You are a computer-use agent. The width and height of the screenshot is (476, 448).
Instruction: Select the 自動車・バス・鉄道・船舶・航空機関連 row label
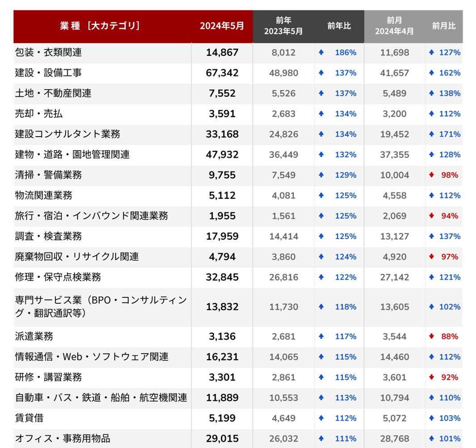(x=101, y=398)
